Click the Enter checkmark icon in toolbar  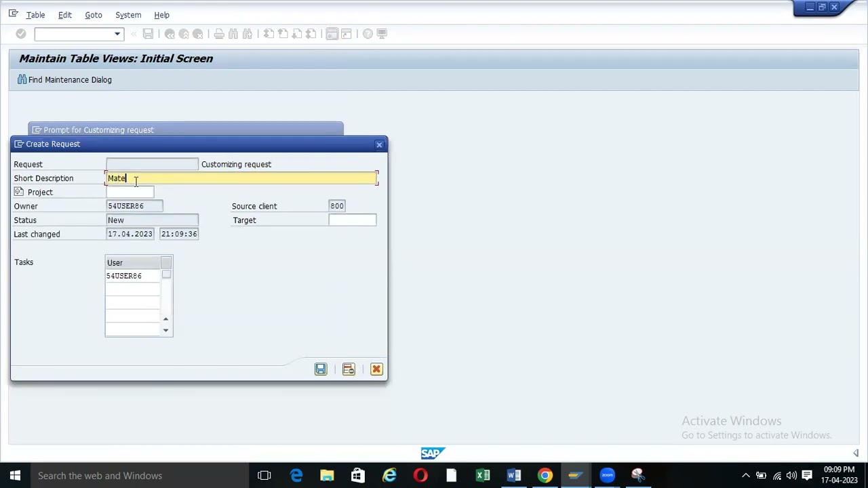coord(21,34)
